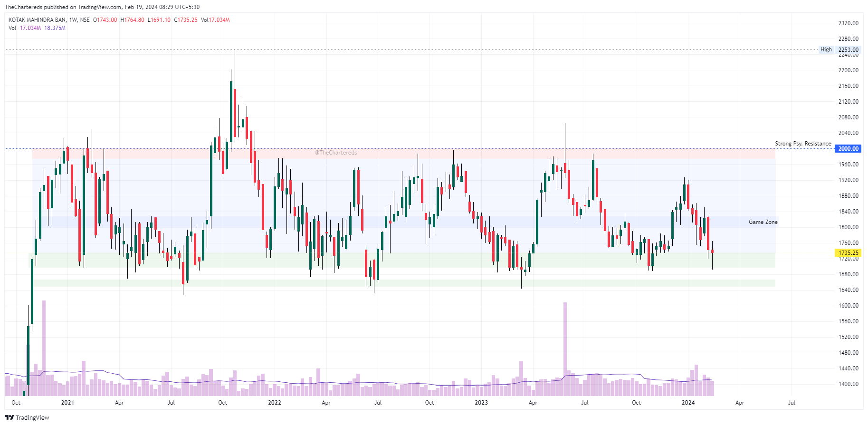Click the High 2253.00 price label

(839, 49)
